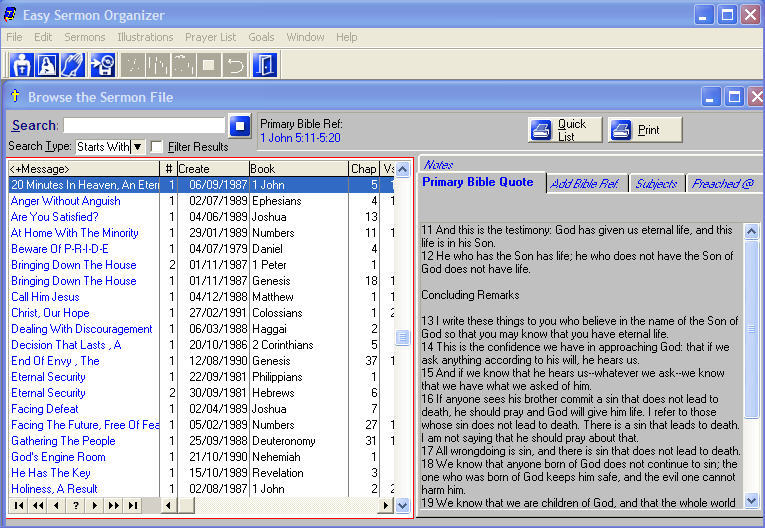Select the He Has The Key sermon

coord(51,473)
